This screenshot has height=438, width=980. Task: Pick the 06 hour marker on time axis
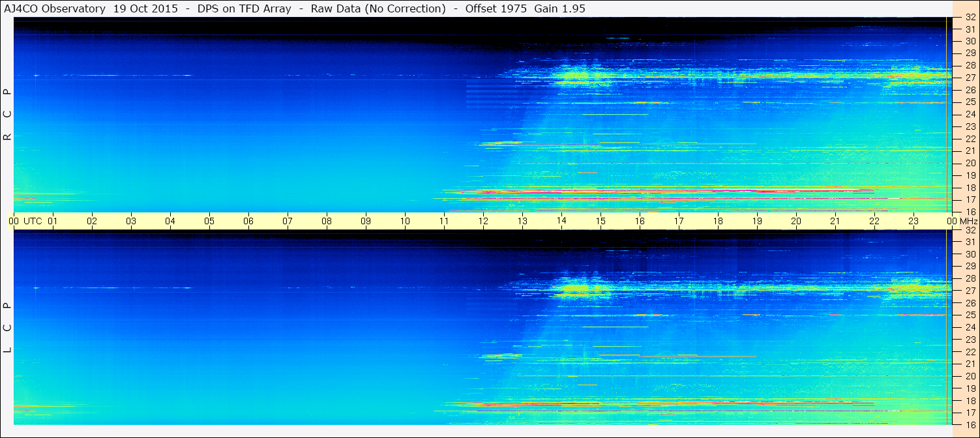(248, 221)
